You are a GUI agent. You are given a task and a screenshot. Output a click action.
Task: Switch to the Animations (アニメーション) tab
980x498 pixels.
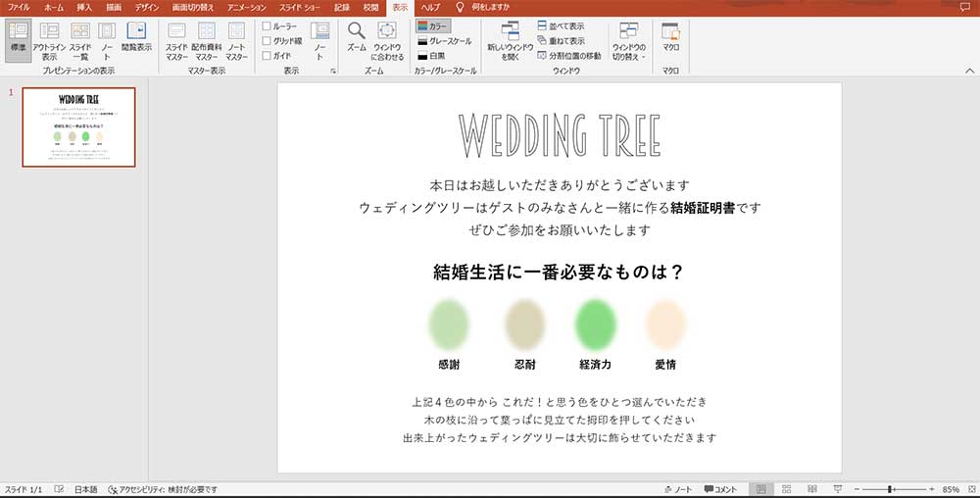coord(246,7)
